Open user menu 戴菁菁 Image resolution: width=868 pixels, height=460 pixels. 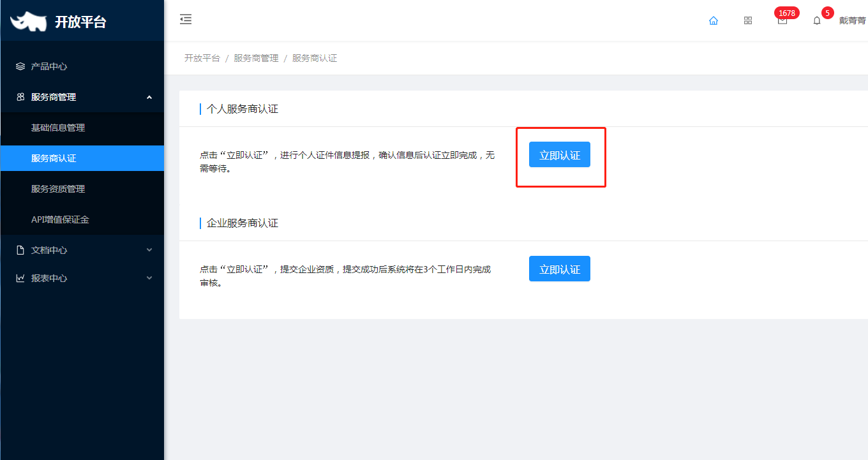pyautogui.click(x=852, y=20)
